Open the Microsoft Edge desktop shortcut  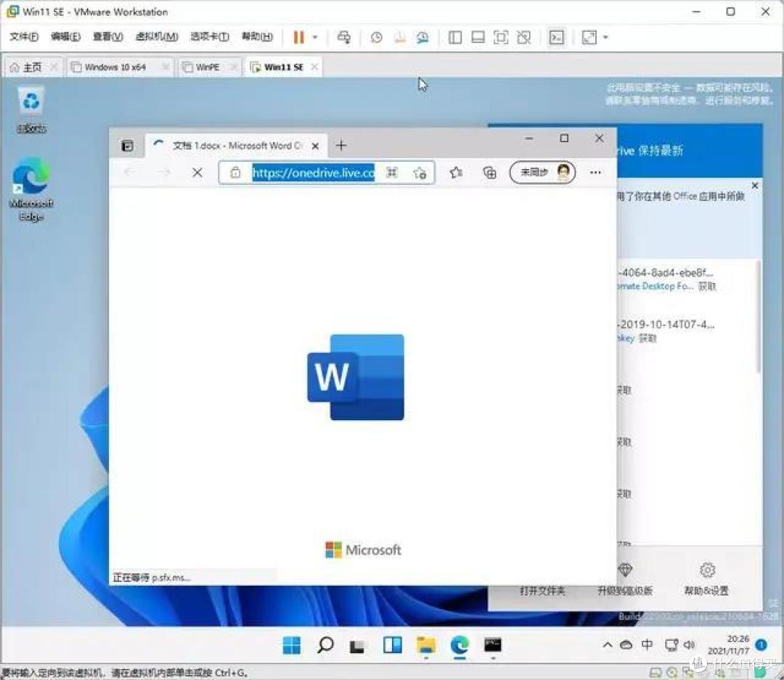31,189
